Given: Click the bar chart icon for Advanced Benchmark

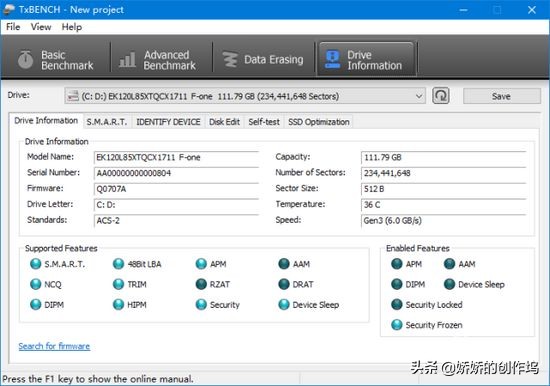Looking at the screenshot, I should tap(127, 60).
